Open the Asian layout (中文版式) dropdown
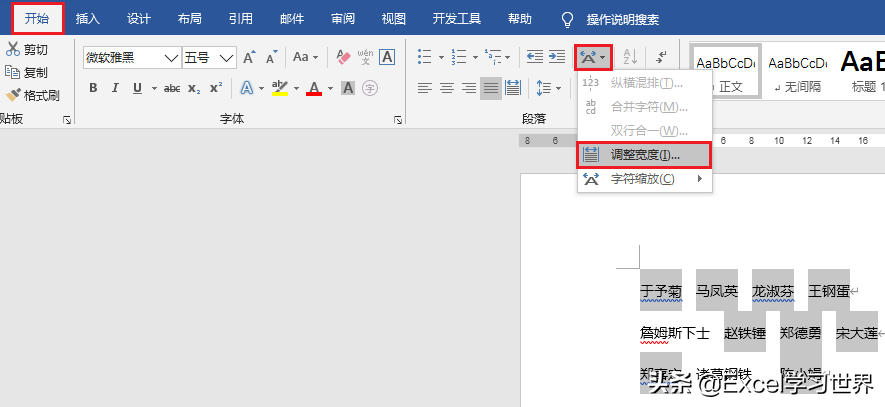Screen dimensions: 885x407 point(593,57)
